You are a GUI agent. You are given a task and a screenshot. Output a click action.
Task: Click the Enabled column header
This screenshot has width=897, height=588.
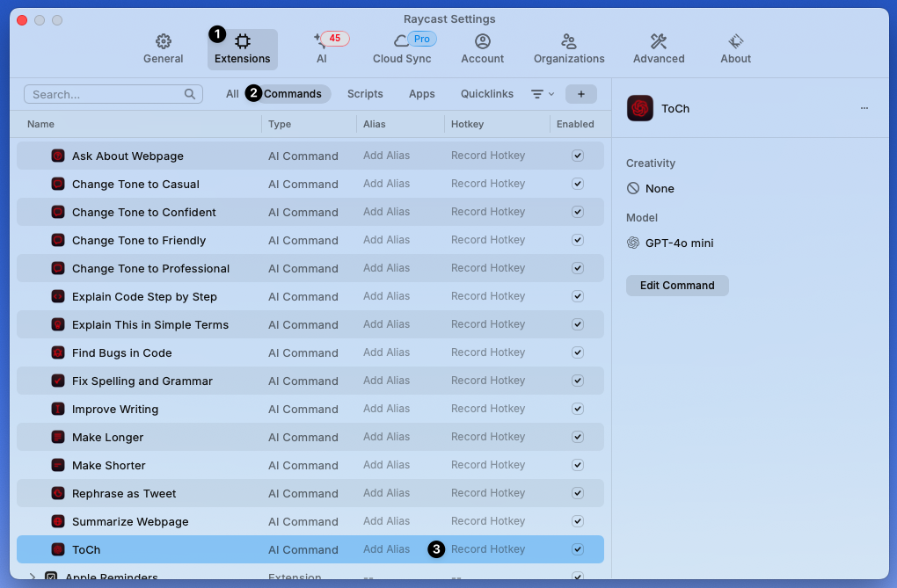click(x=575, y=124)
